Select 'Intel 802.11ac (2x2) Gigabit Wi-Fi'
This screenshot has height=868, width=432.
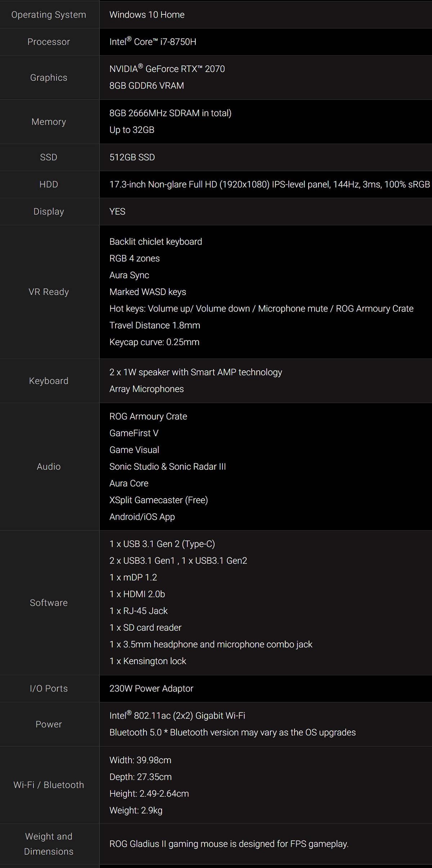pos(177,715)
